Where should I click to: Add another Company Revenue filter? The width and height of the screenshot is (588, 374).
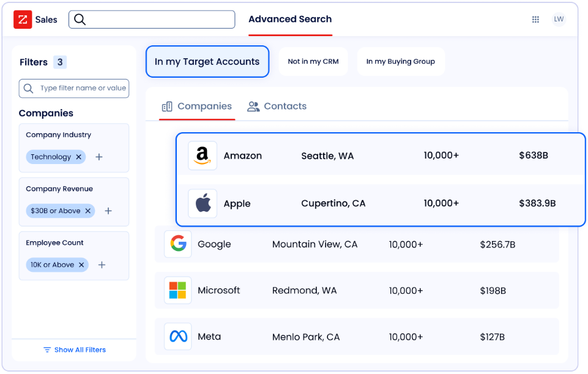[x=108, y=211]
